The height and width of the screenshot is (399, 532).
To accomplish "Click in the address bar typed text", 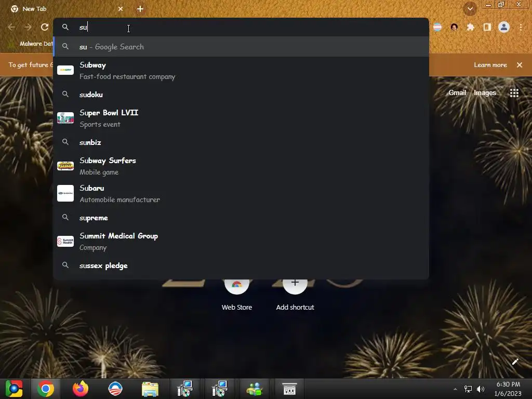I will click(x=83, y=27).
